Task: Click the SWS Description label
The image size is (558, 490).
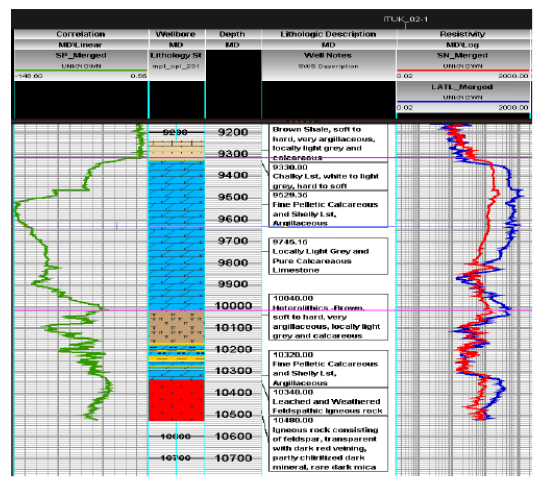Action: pos(328,67)
